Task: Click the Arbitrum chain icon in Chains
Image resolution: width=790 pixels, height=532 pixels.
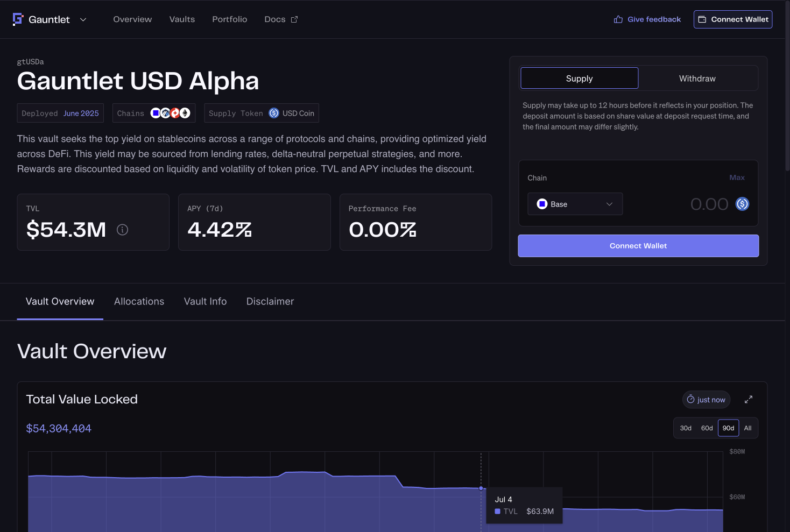Action: pyautogui.click(x=165, y=113)
